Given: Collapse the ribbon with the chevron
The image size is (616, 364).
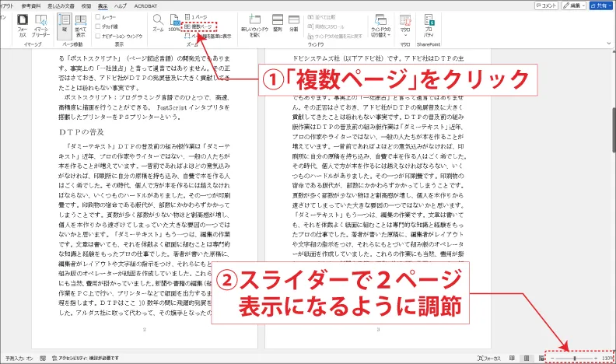Looking at the screenshot, I should [609, 44].
